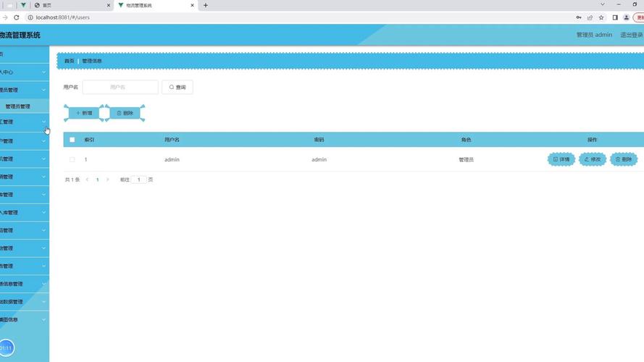Click the password key icon in address bar
The height and width of the screenshot is (362, 644).
(578, 17)
